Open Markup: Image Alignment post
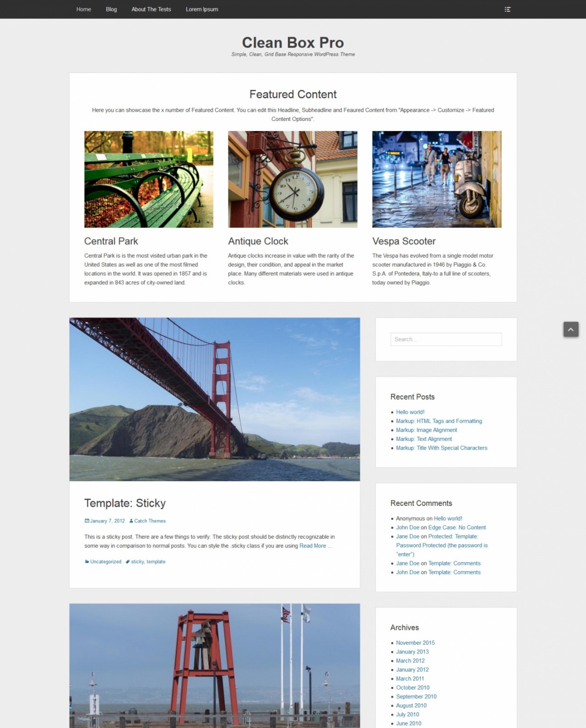Image resolution: width=586 pixels, height=728 pixels. (x=427, y=430)
